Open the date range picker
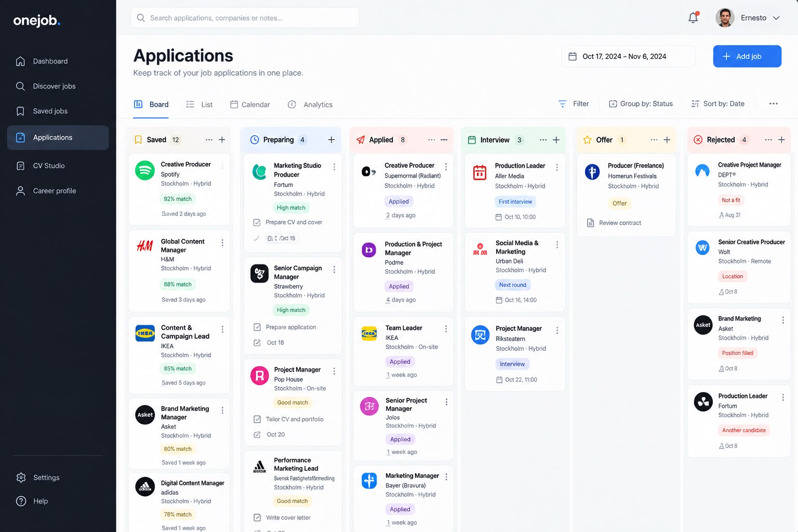This screenshot has width=798, height=532. [628, 56]
